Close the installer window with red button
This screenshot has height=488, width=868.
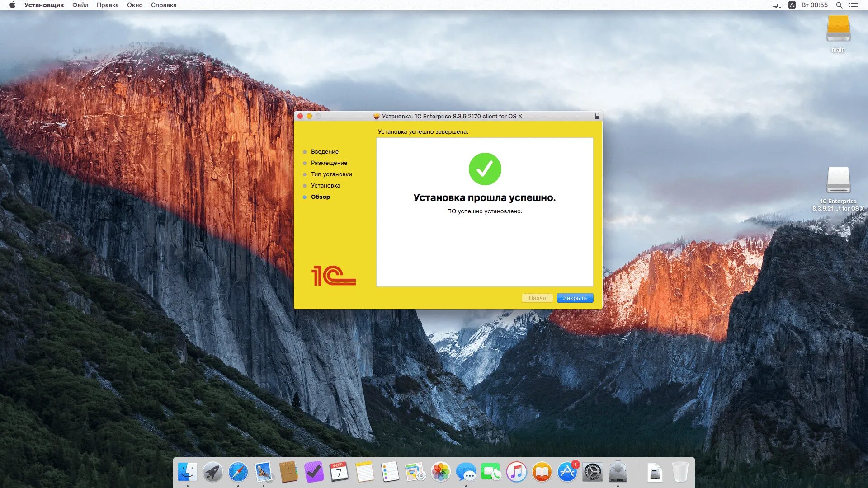point(300,116)
